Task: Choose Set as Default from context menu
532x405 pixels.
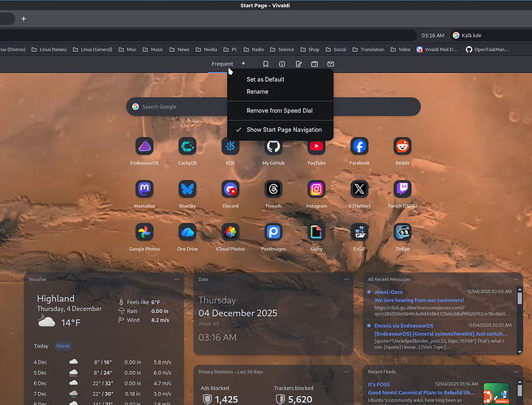Action: tap(265, 79)
